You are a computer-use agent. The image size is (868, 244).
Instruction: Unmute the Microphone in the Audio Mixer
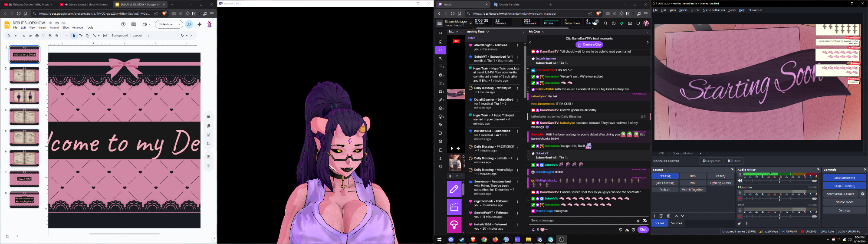740,198
